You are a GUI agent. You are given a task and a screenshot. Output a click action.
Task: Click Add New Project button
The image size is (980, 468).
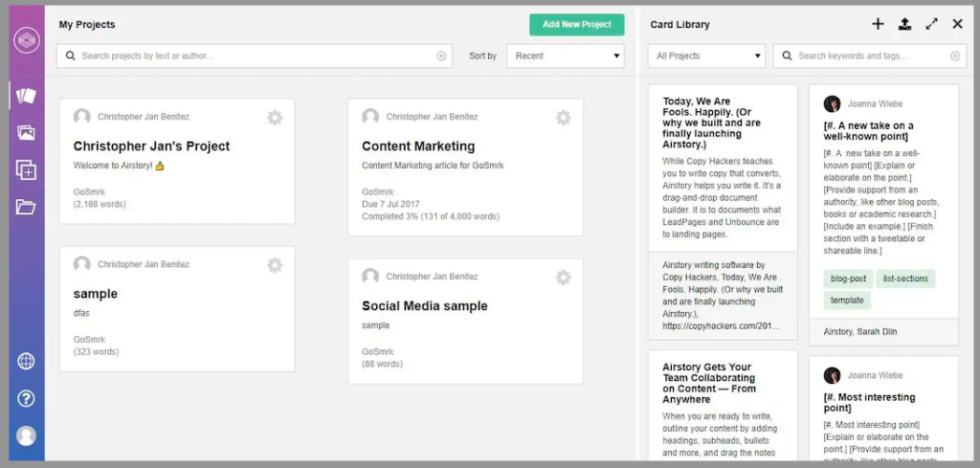point(577,24)
